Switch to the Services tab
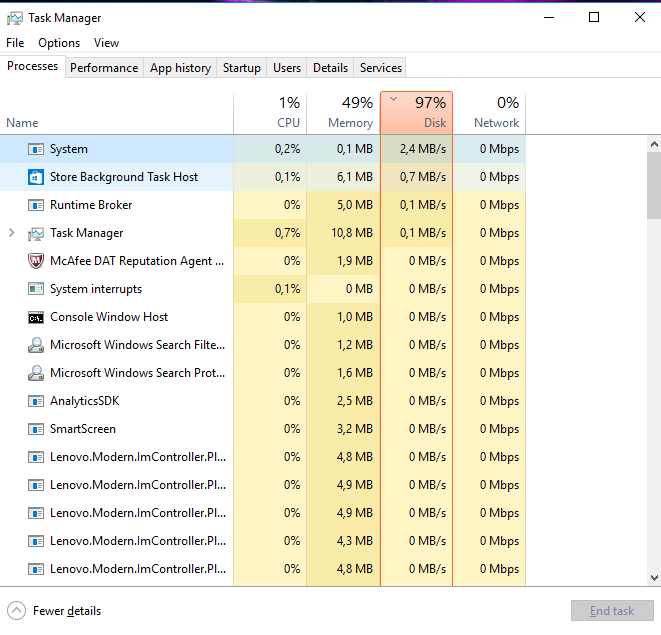This screenshot has height=635, width=661. click(381, 68)
